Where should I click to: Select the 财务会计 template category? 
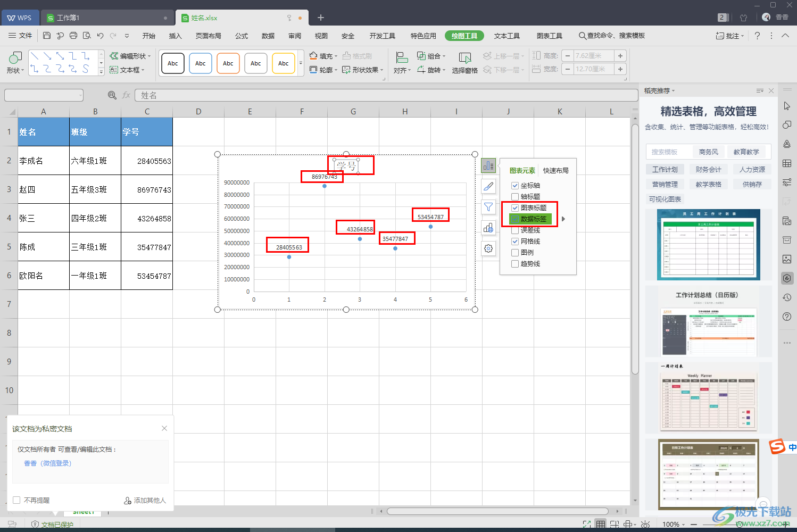tap(708, 170)
